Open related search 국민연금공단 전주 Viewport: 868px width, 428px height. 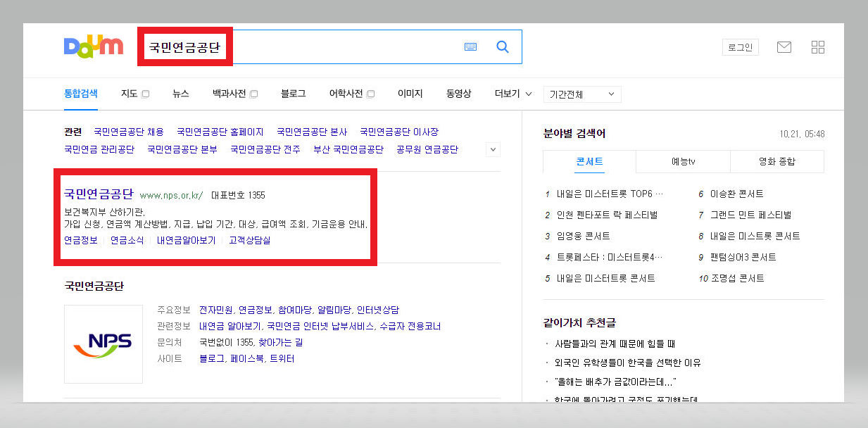point(265,149)
